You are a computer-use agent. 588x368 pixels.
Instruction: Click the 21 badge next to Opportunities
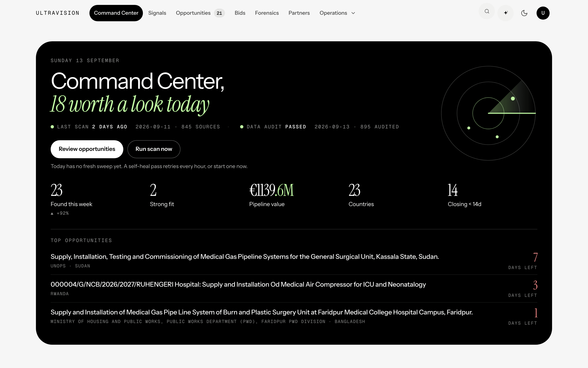click(x=219, y=13)
